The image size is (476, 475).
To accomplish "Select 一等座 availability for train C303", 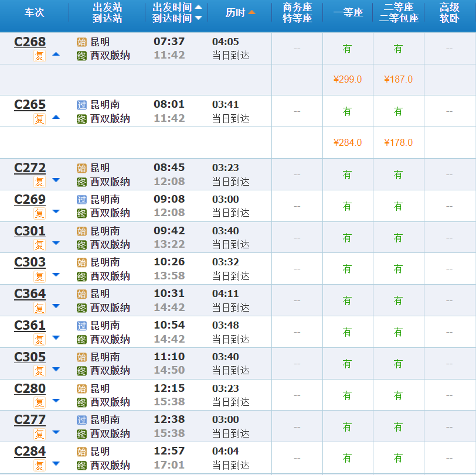I will 347,269.
